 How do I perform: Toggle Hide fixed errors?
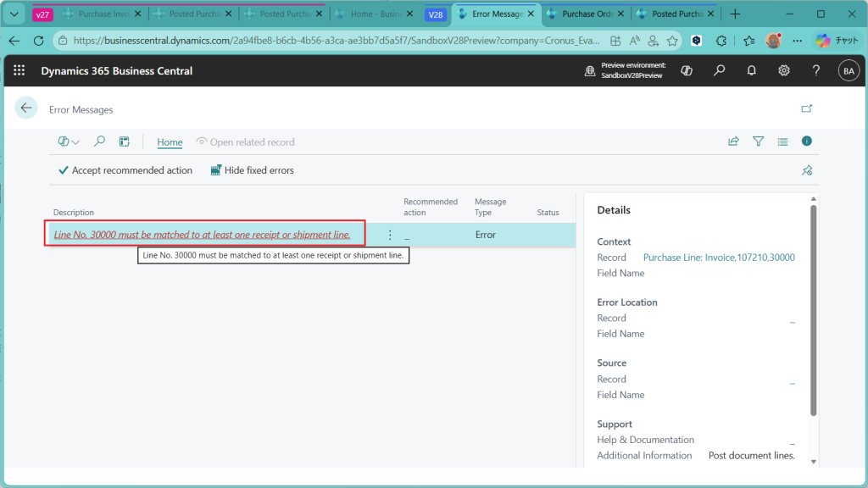tap(252, 170)
